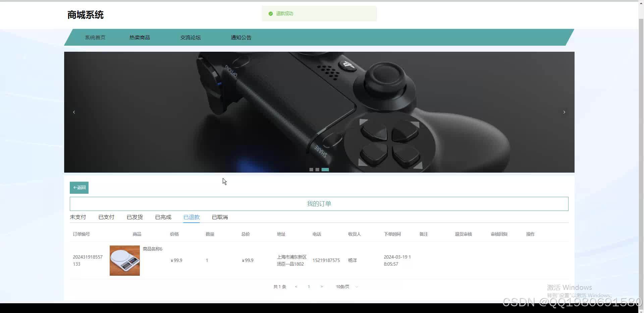Click the 商城系统 site title

[x=86, y=15]
